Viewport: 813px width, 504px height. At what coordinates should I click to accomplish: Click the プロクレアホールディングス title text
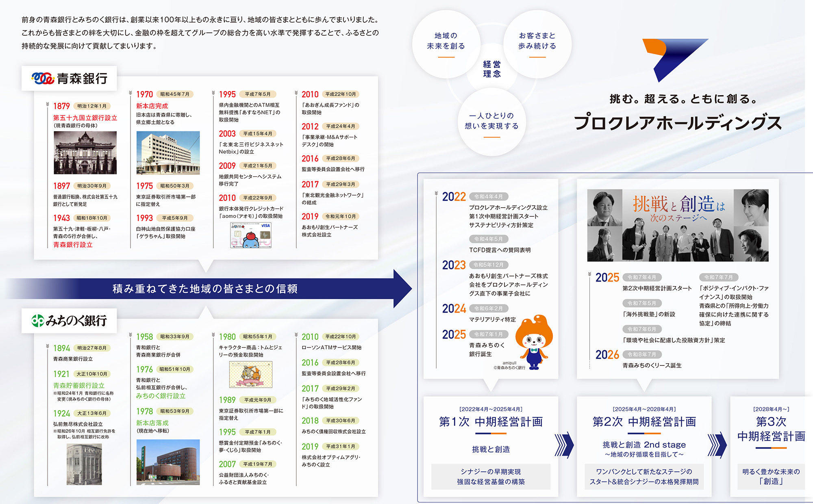pos(678,122)
